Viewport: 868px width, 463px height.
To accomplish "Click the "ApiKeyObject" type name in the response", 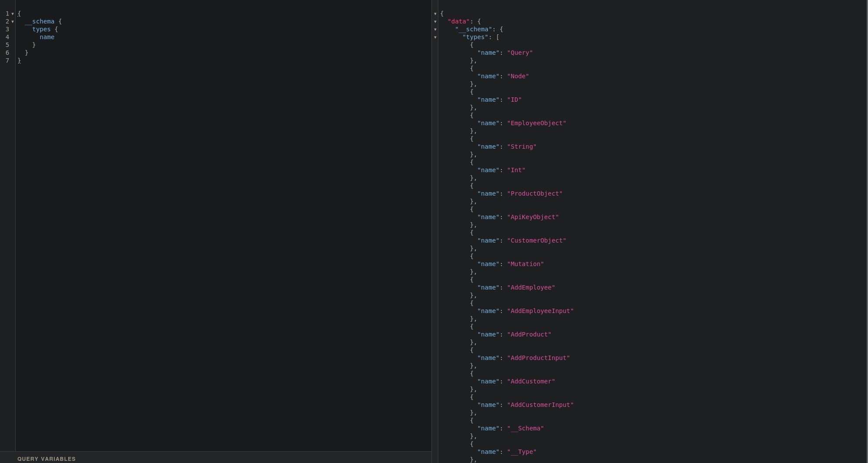I will (x=533, y=217).
